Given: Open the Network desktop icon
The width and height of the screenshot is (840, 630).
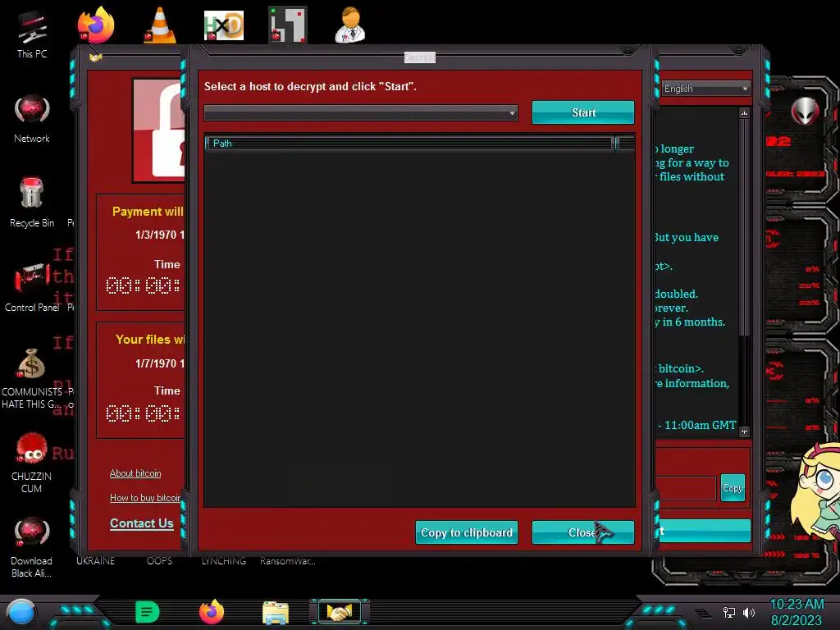Looking at the screenshot, I should pyautogui.click(x=32, y=119).
